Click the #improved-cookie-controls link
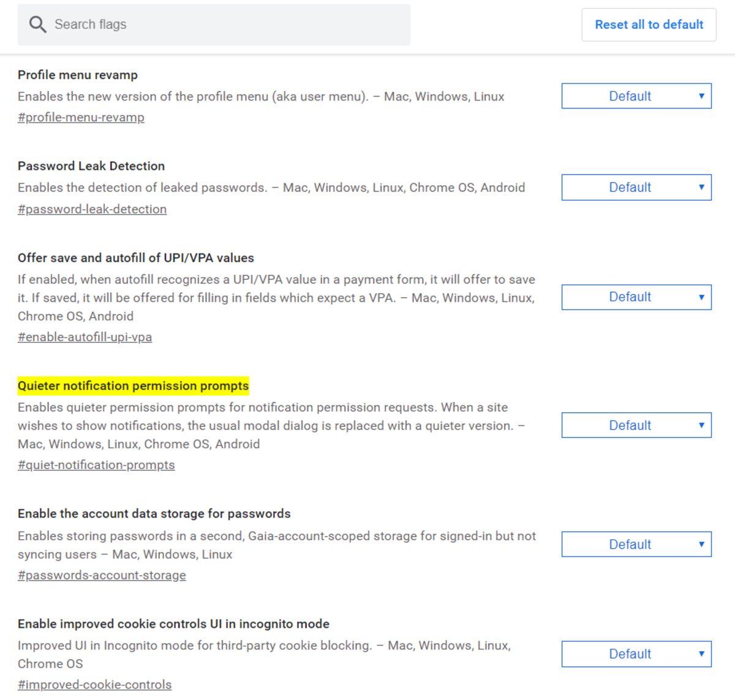The width and height of the screenshot is (735, 700). pos(94,685)
